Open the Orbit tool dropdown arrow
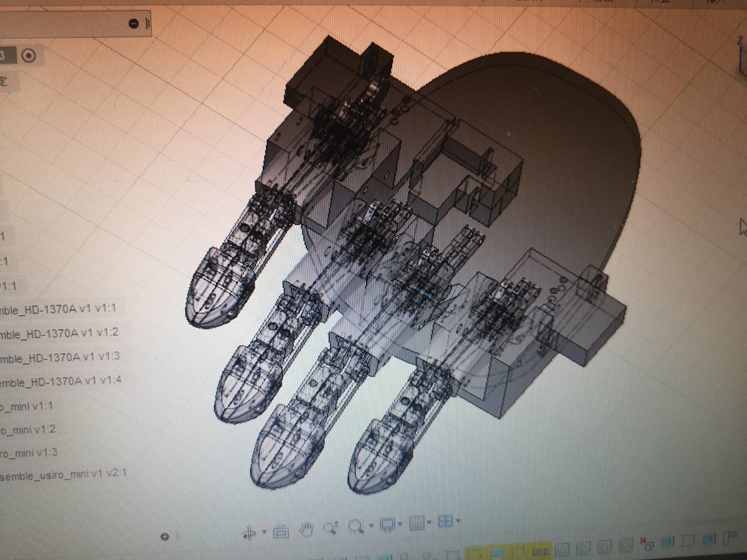 (265, 531)
